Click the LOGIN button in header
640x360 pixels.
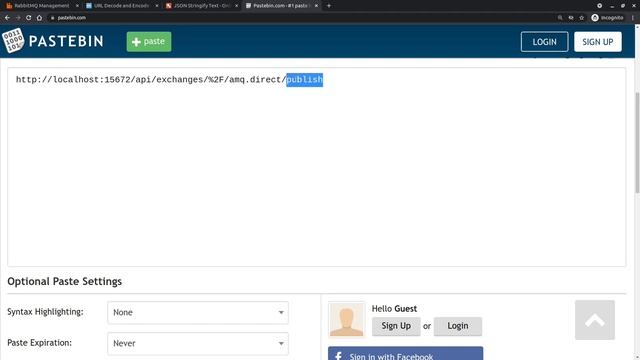544,42
